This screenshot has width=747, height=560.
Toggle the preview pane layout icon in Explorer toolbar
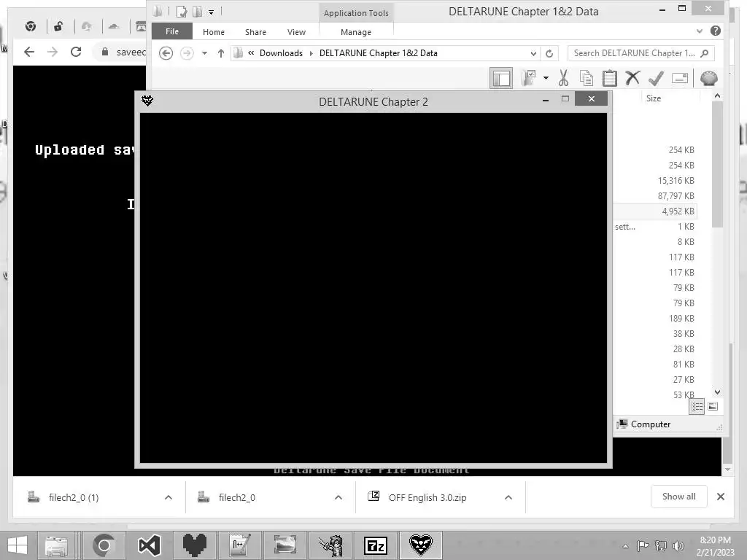point(501,78)
